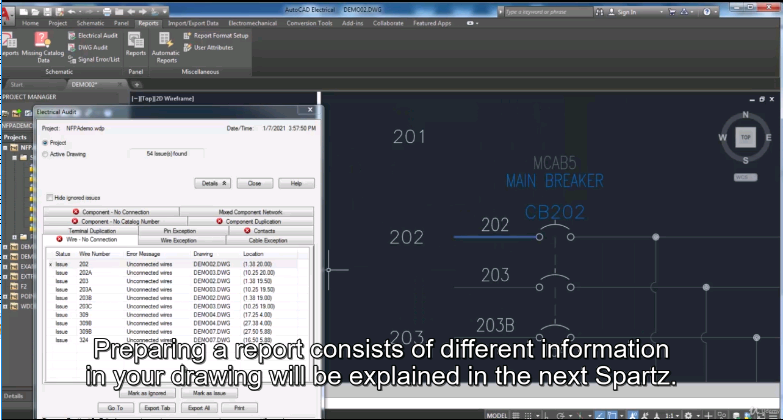Click the Autodesk App Store cart icon
Image resolution: width=783 pixels, height=420 pixels.
(x=672, y=11)
